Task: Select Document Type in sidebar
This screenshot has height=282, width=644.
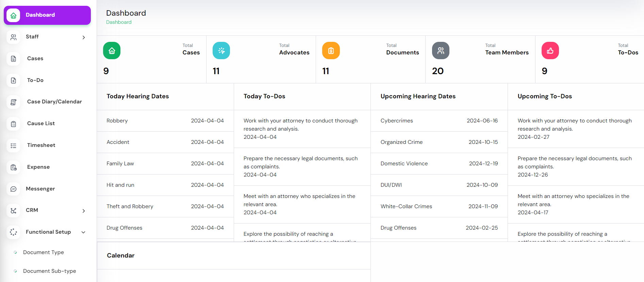Action: (44, 252)
